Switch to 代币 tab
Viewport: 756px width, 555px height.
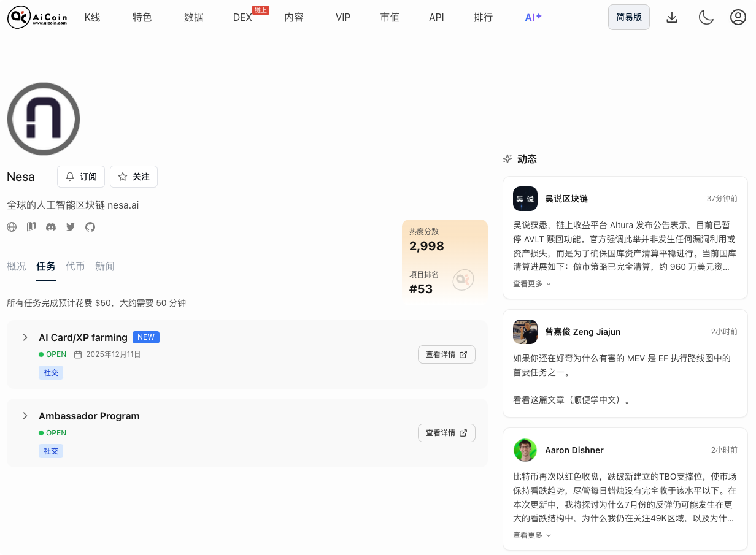(75, 266)
